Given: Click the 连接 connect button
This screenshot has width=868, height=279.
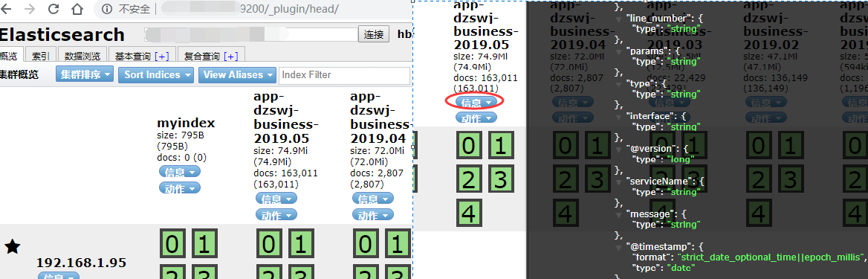Looking at the screenshot, I should coord(374,34).
